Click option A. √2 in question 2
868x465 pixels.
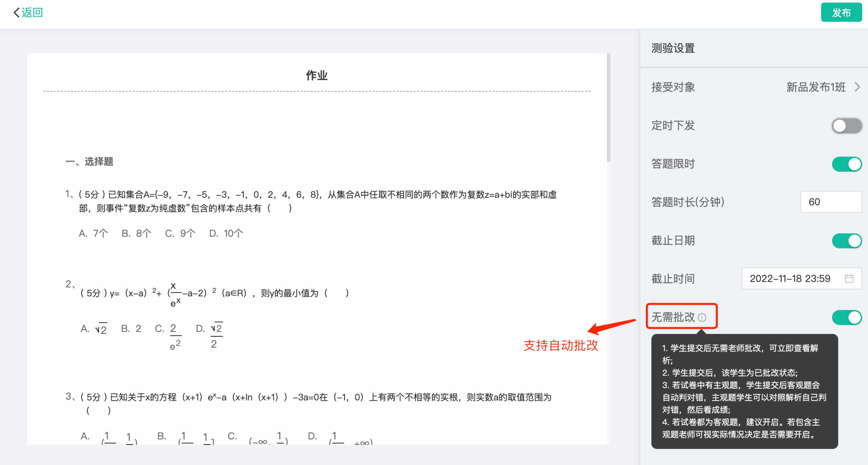[x=94, y=329]
